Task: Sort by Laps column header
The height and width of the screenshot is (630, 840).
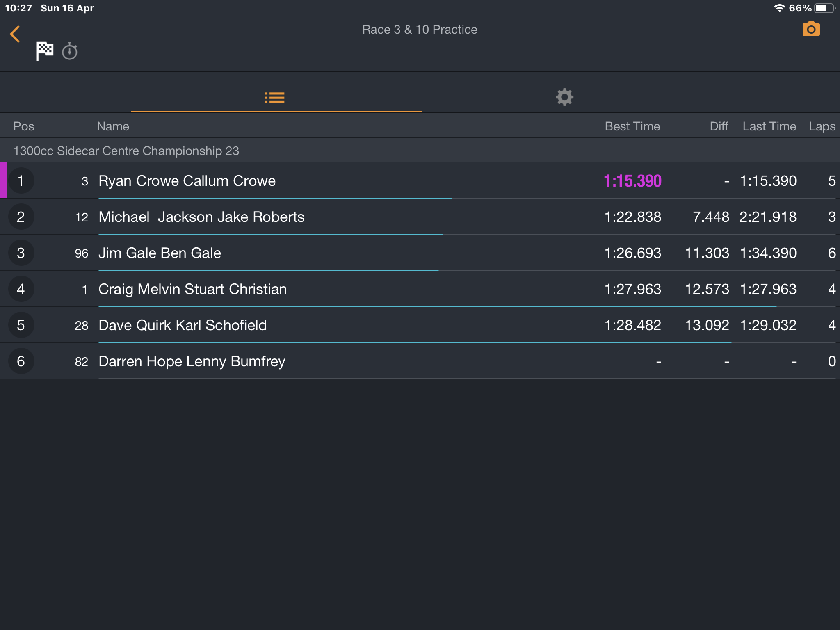Action: [822, 126]
